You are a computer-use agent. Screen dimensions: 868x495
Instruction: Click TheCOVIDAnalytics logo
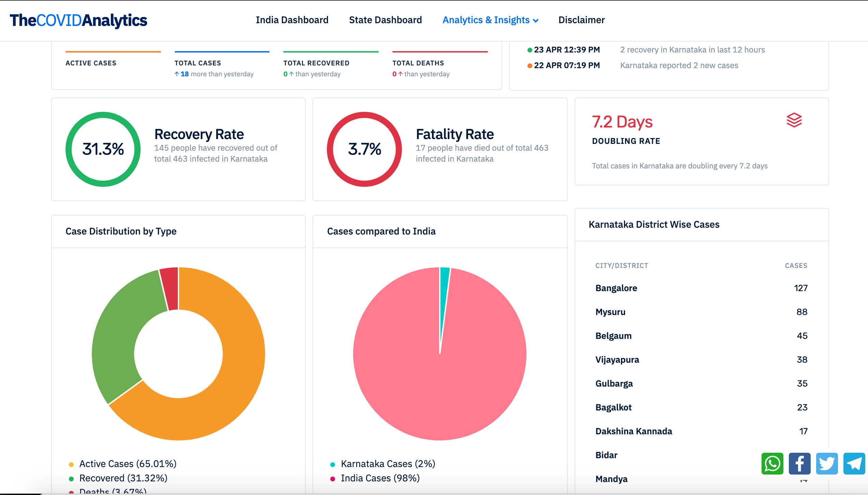tap(79, 20)
